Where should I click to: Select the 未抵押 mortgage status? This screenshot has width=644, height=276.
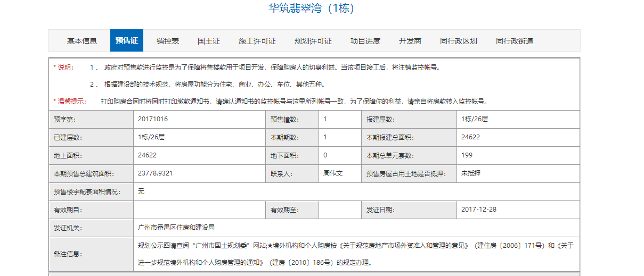click(x=471, y=173)
